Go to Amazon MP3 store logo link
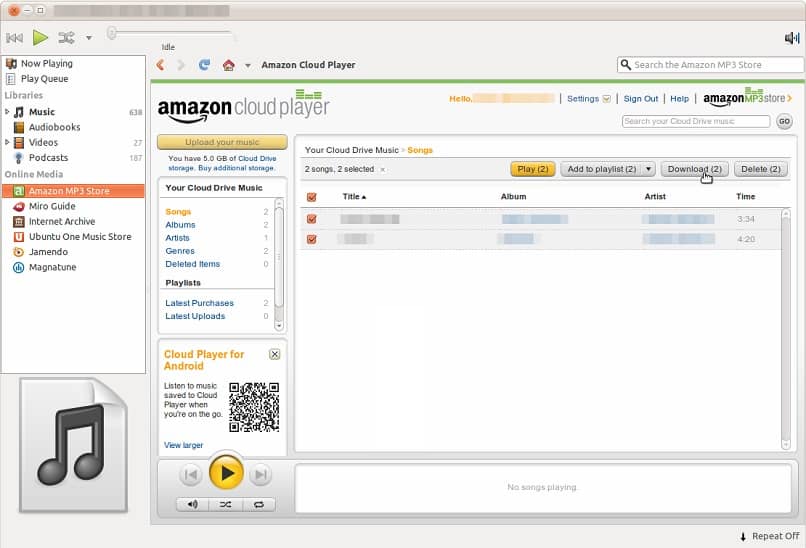The height and width of the screenshot is (548, 806). (x=747, y=98)
